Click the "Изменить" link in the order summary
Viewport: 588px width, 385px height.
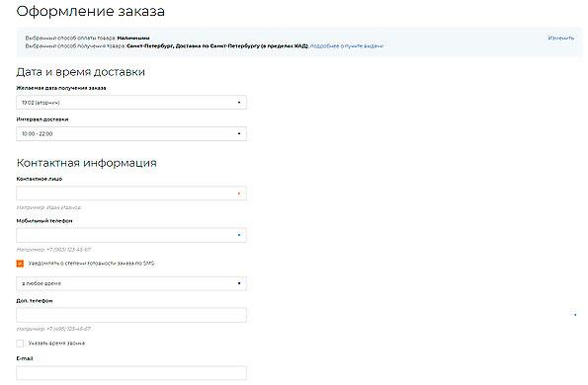561,38
